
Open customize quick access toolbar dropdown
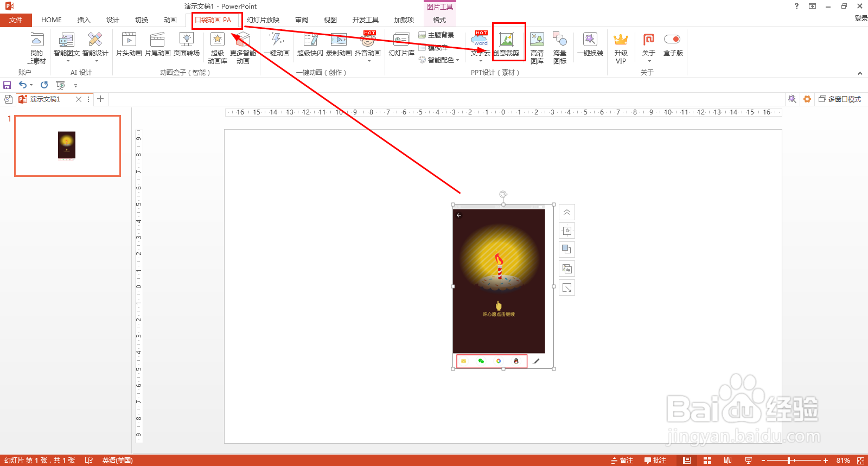click(x=75, y=86)
